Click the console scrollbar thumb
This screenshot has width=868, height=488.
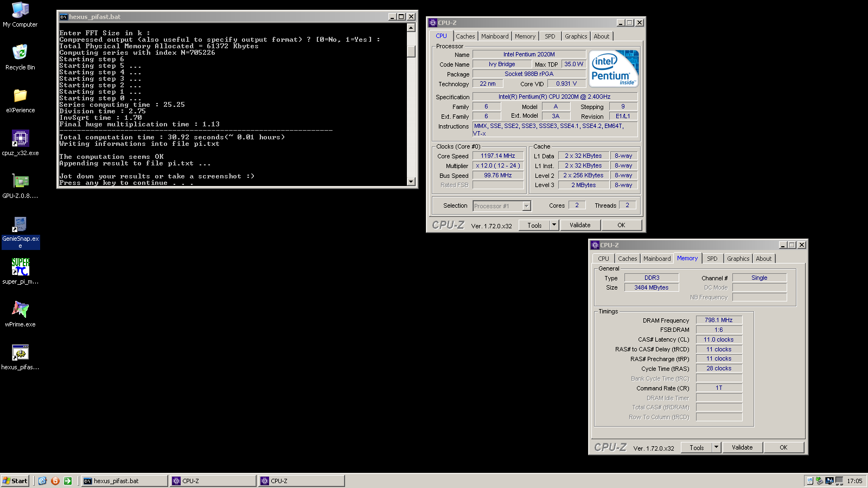tap(411, 51)
